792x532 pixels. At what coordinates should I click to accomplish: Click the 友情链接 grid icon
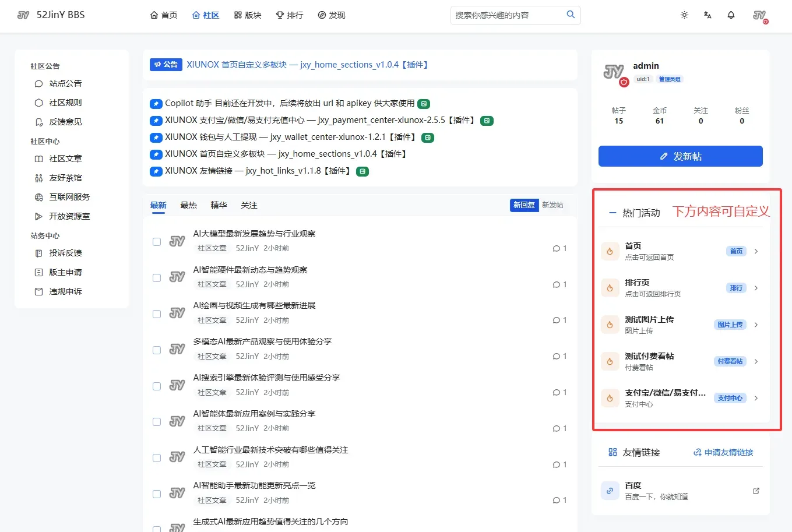613,452
